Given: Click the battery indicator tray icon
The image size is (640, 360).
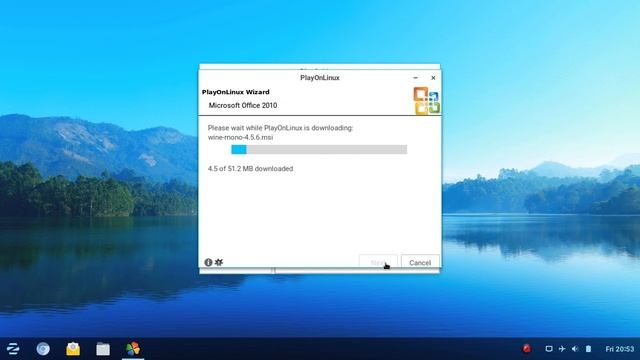Looking at the screenshot, I should pyautogui.click(x=588, y=349).
